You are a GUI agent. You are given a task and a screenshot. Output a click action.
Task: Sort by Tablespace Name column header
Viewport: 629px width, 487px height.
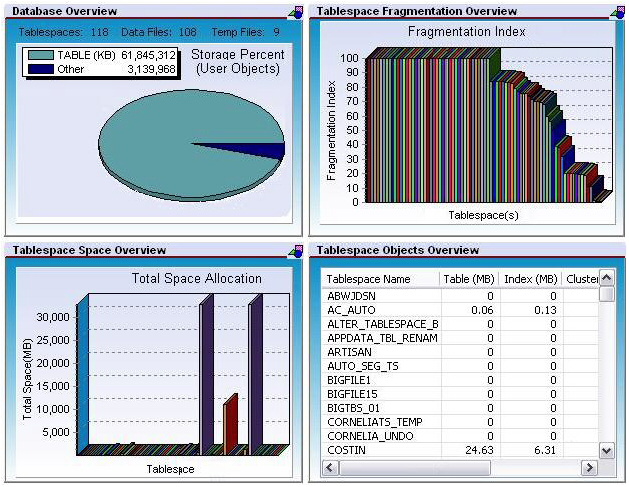[x=380, y=279]
